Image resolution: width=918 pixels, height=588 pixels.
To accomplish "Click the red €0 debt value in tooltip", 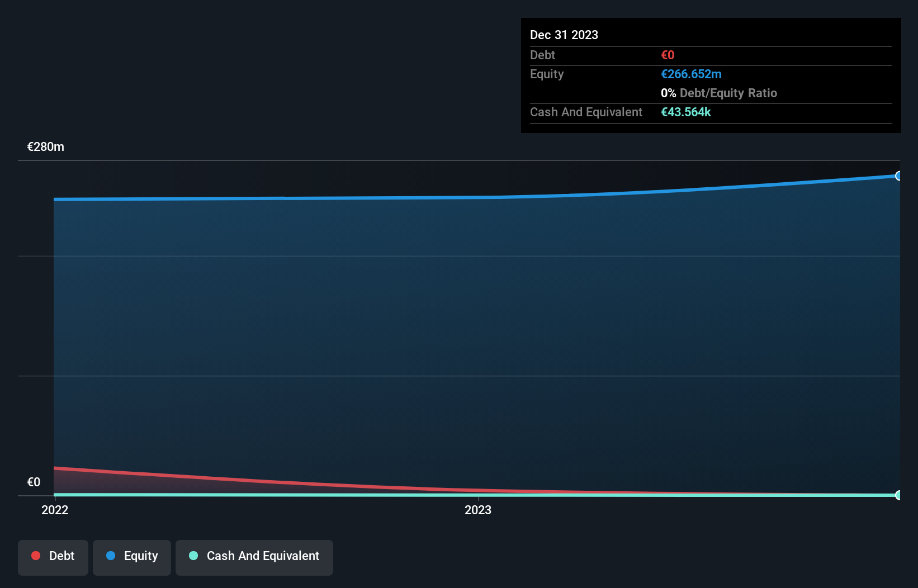I will pyautogui.click(x=668, y=55).
